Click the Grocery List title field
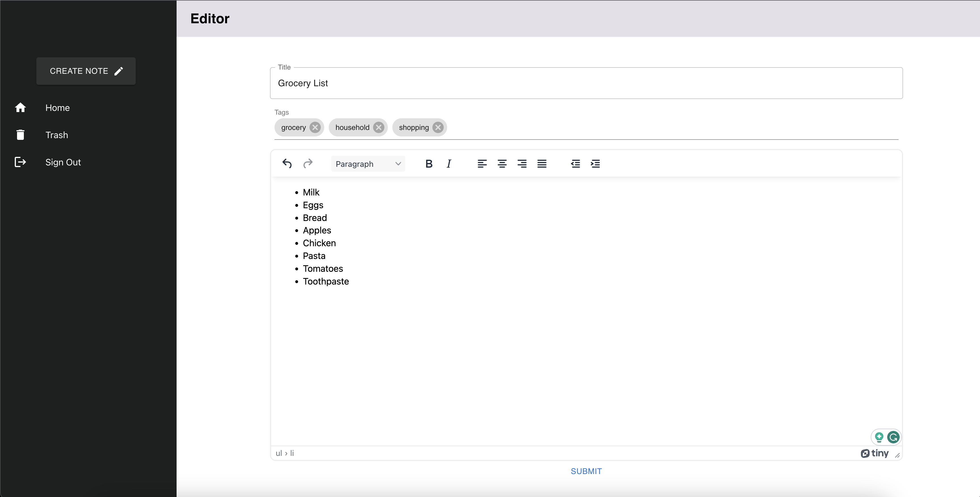Image resolution: width=980 pixels, height=497 pixels. point(586,83)
